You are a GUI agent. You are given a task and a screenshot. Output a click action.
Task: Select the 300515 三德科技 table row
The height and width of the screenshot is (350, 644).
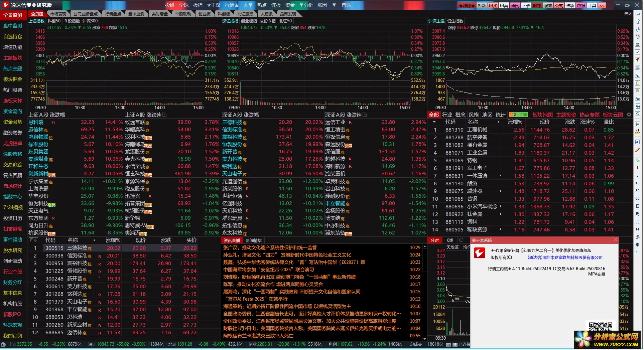[113, 248]
